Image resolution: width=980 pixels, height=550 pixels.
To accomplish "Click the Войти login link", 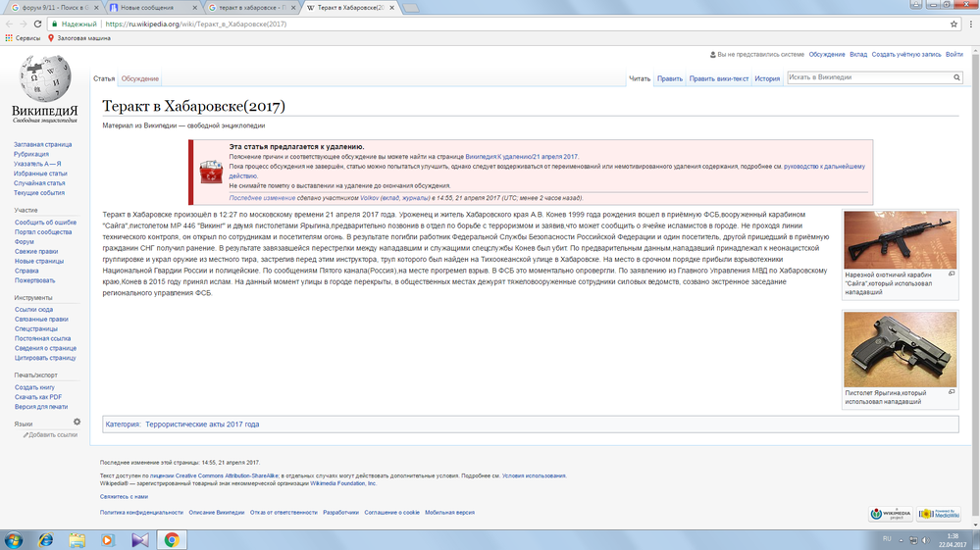I will [954, 54].
